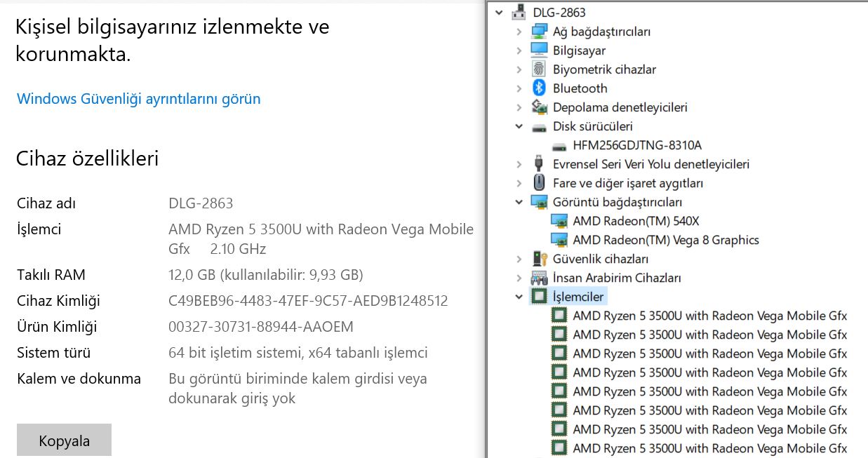868x458 pixels.
Task: Click the Ağ bağdaştırıcıları network icon
Action: click(x=539, y=31)
